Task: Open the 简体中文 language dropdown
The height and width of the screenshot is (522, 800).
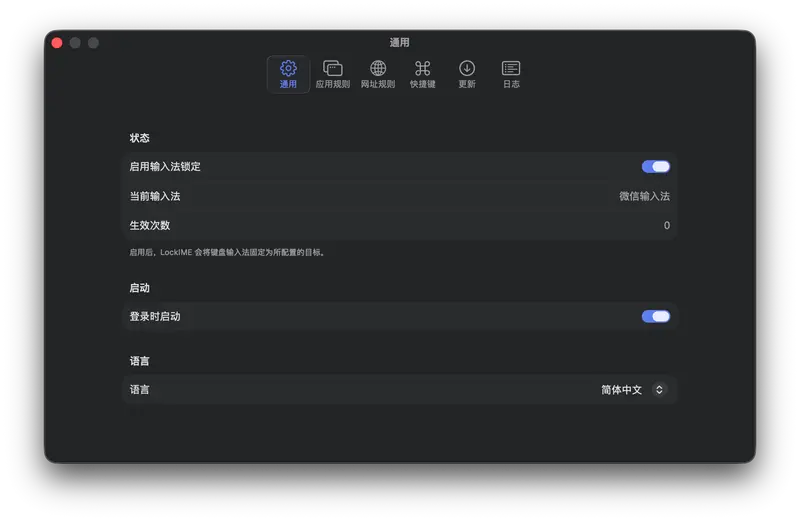Action: [x=634, y=390]
